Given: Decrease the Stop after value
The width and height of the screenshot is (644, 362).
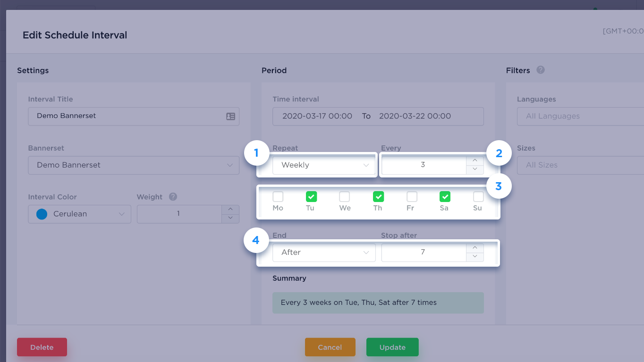Looking at the screenshot, I should (x=475, y=257).
